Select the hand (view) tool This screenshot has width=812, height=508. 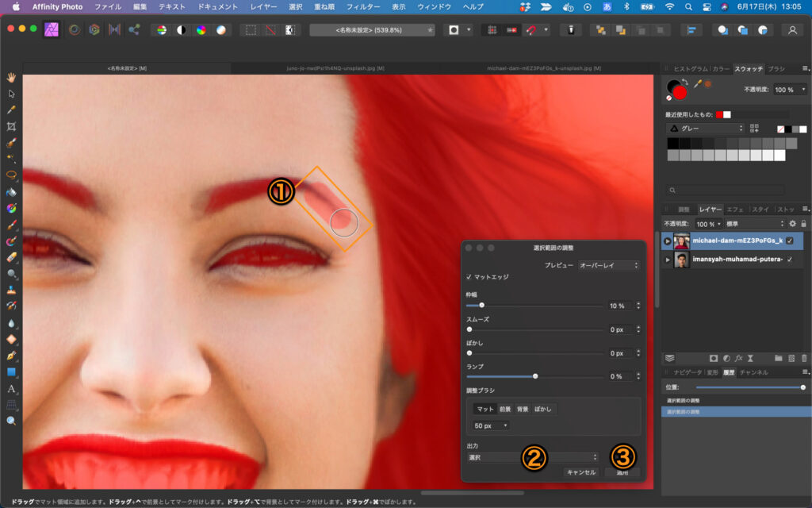coord(12,77)
